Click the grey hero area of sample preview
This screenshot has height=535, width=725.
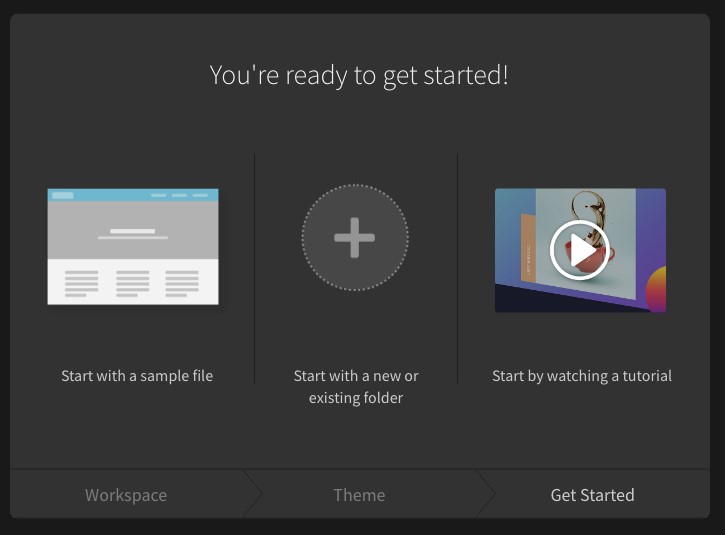point(133,230)
